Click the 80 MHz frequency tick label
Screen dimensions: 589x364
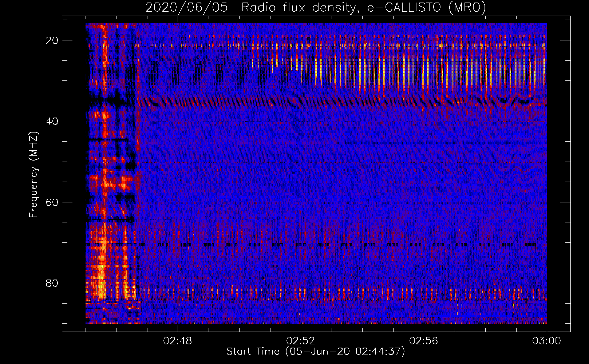[x=52, y=283]
